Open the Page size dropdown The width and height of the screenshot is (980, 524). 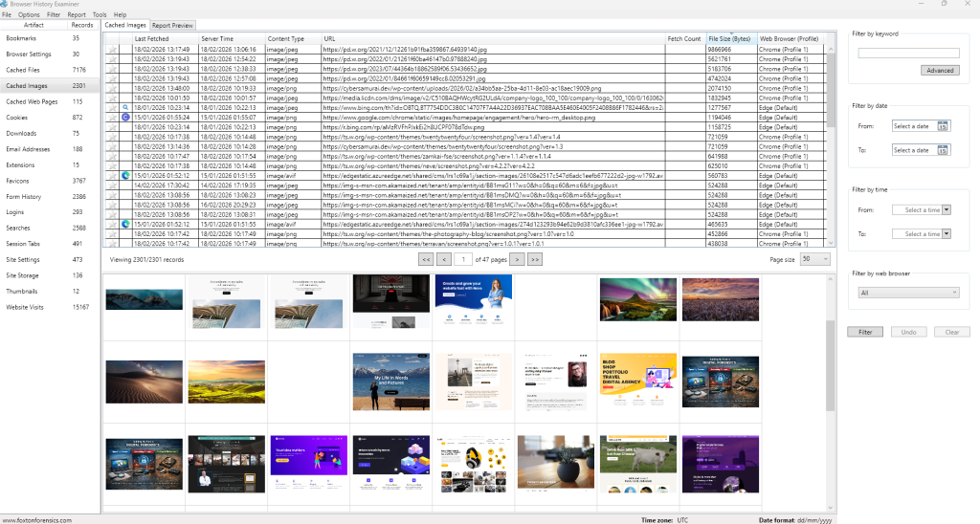[x=815, y=259]
